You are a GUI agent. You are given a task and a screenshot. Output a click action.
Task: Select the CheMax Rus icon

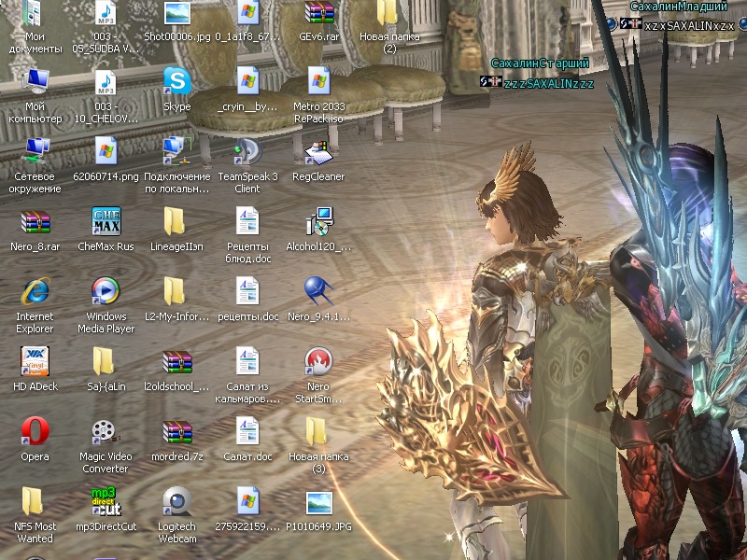tap(106, 222)
